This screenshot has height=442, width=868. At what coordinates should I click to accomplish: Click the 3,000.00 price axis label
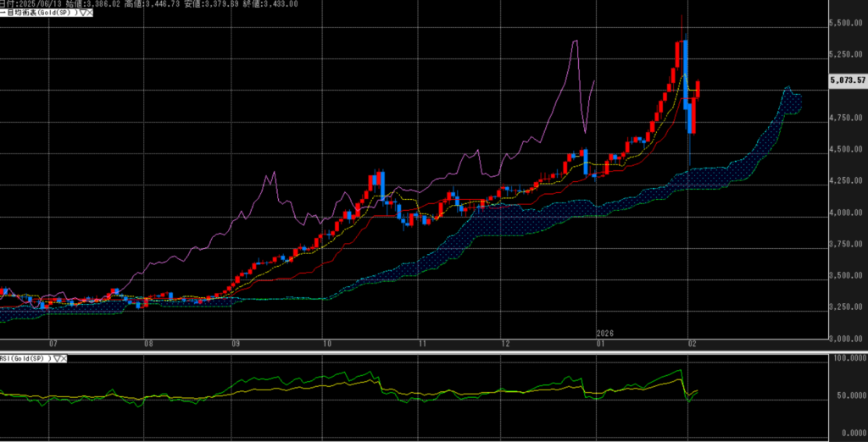tap(849, 339)
